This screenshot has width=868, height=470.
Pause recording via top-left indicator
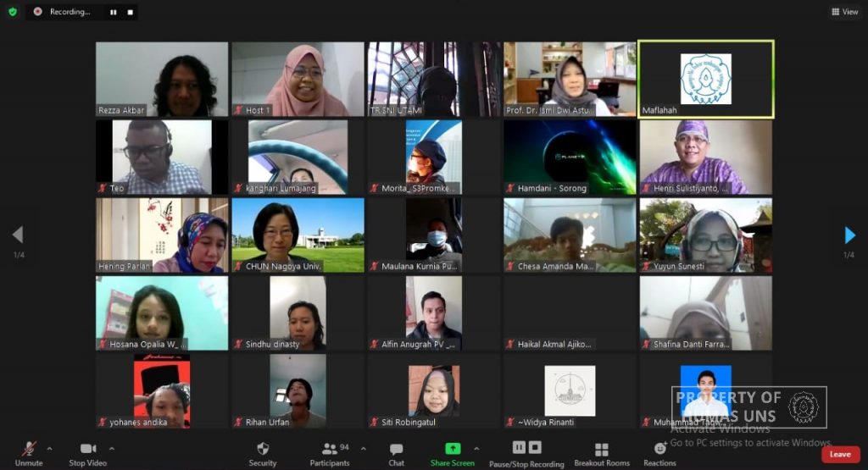pos(114,12)
